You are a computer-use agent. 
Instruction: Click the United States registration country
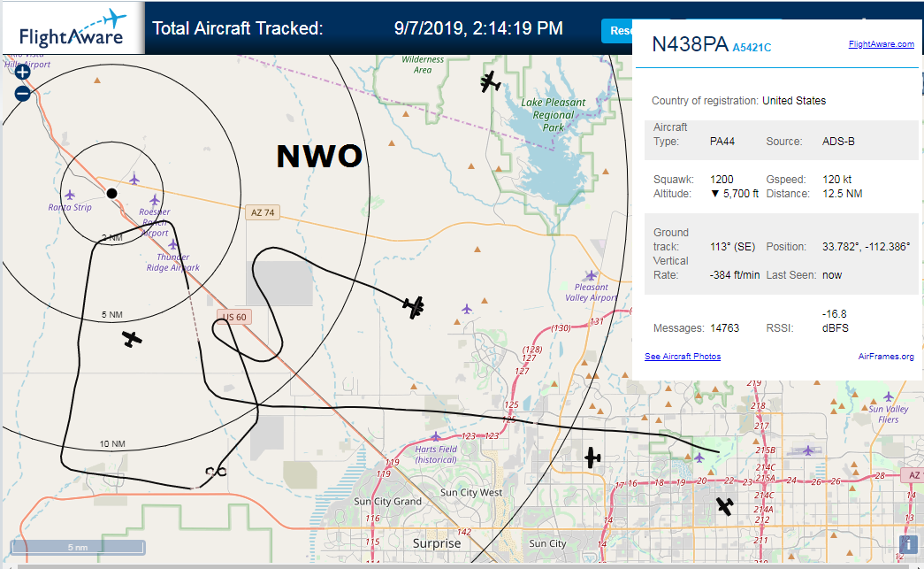pyautogui.click(x=794, y=100)
